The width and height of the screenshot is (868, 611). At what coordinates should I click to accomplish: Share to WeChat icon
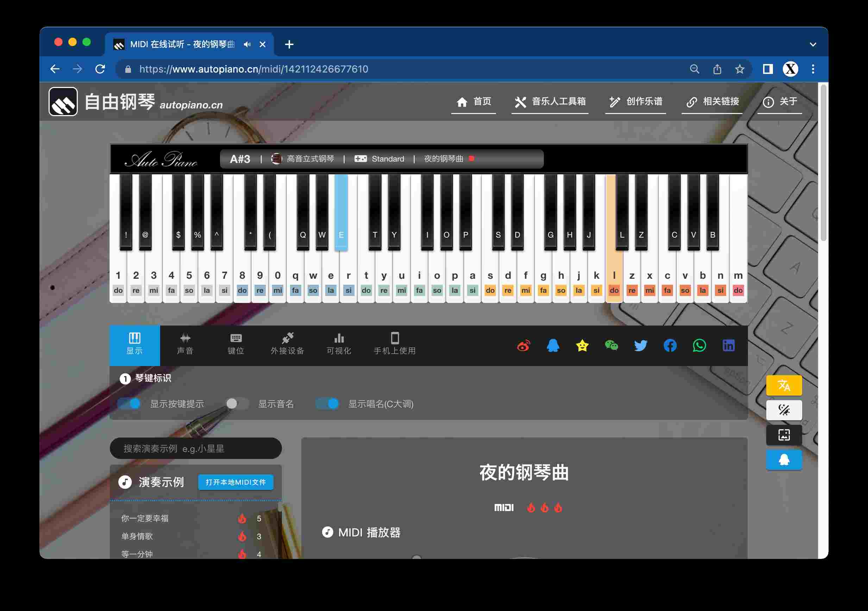pyautogui.click(x=611, y=346)
